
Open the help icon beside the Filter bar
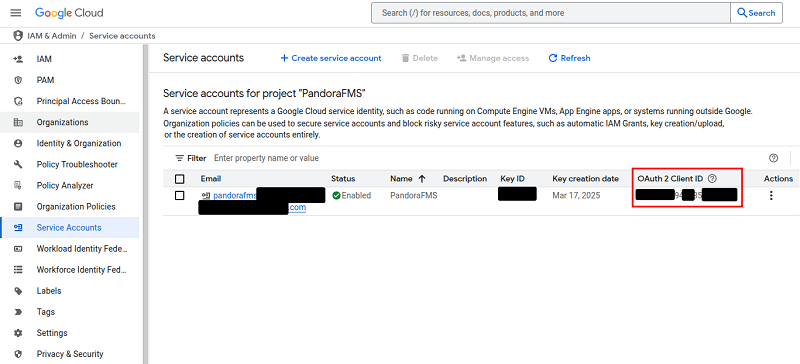click(x=773, y=158)
